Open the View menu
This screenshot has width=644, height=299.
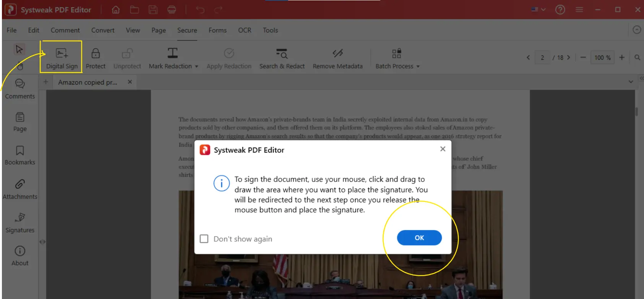pyautogui.click(x=133, y=30)
